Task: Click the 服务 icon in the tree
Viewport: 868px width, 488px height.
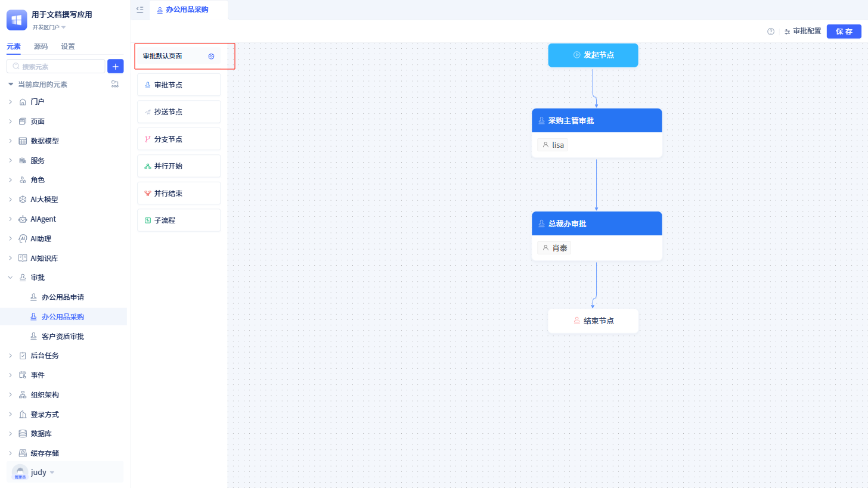Action: point(23,161)
